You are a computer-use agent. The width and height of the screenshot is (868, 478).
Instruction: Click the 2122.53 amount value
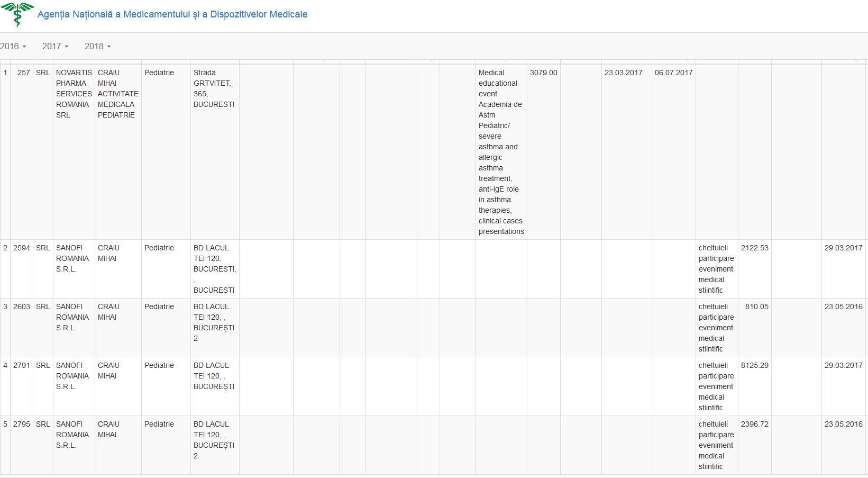click(754, 248)
